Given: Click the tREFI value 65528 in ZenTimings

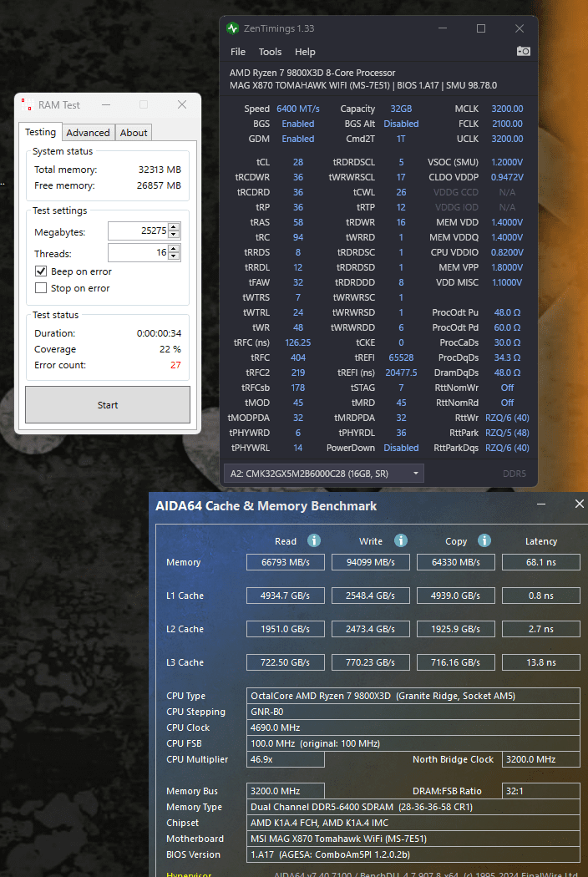Looking at the screenshot, I should tap(401, 357).
